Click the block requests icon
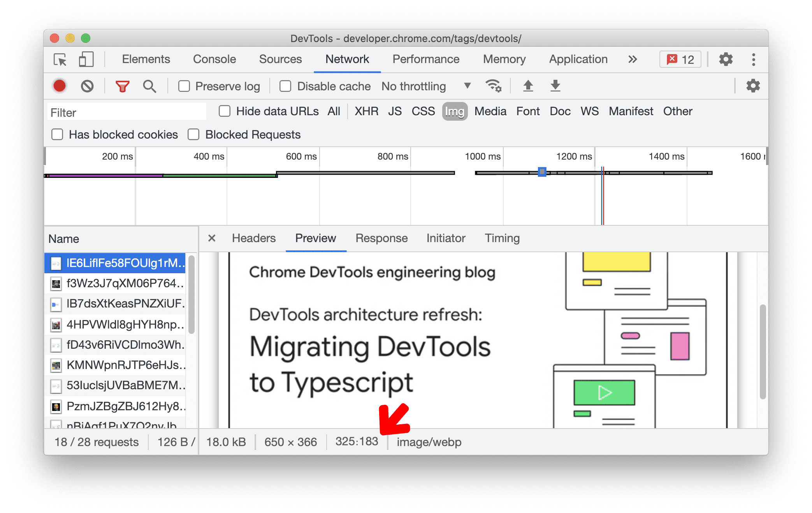The height and width of the screenshot is (513, 812). (88, 86)
